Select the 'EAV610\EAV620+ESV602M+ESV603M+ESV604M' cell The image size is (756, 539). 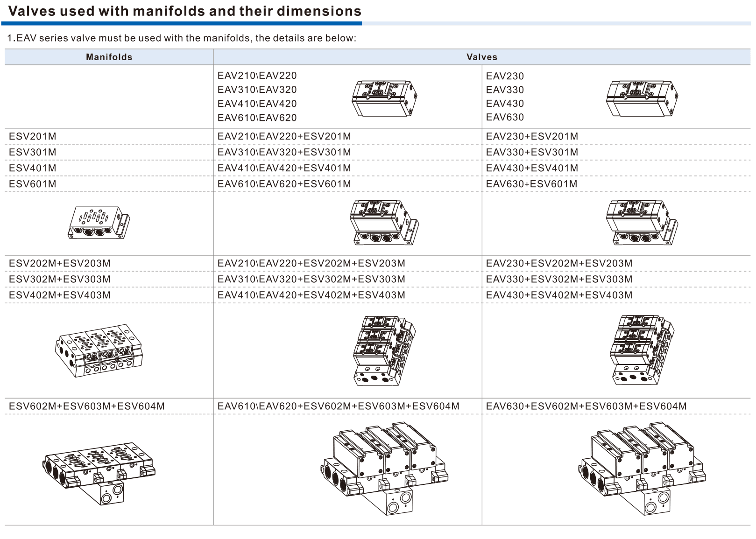pyautogui.click(x=348, y=406)
